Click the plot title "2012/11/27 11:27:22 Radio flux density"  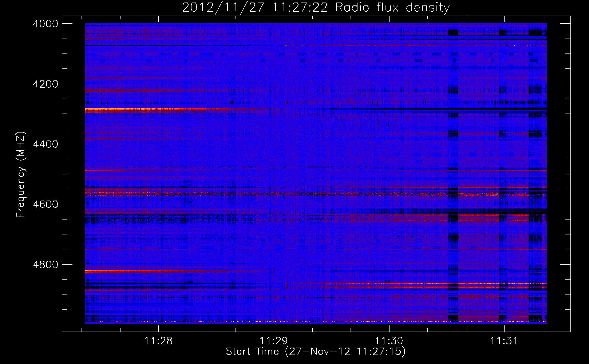316,7
